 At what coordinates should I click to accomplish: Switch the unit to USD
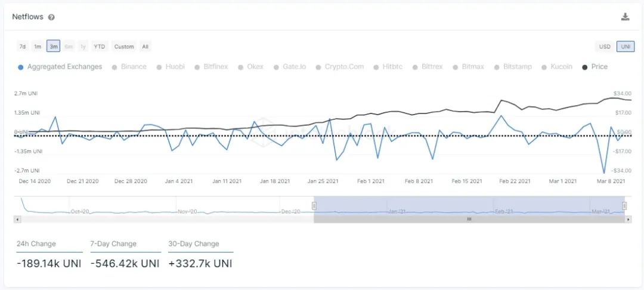(605, 47)
